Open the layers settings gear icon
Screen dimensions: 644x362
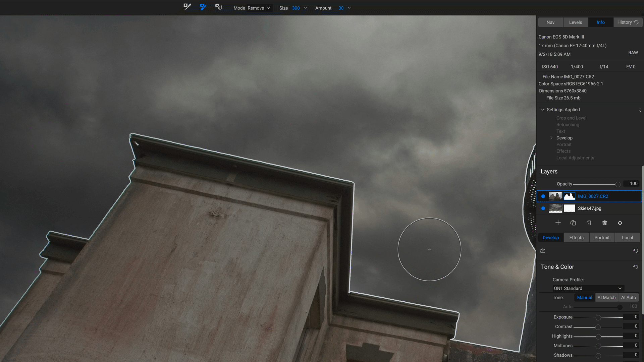[620, 223]
